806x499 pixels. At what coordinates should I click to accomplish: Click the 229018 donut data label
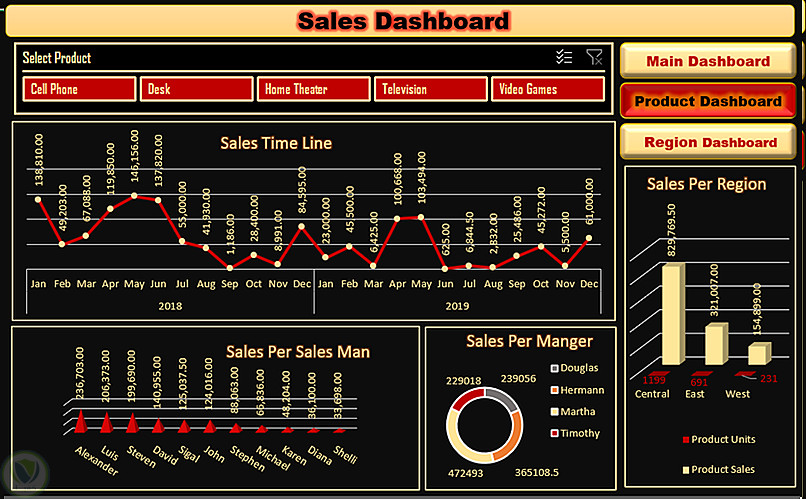(464, 381)
